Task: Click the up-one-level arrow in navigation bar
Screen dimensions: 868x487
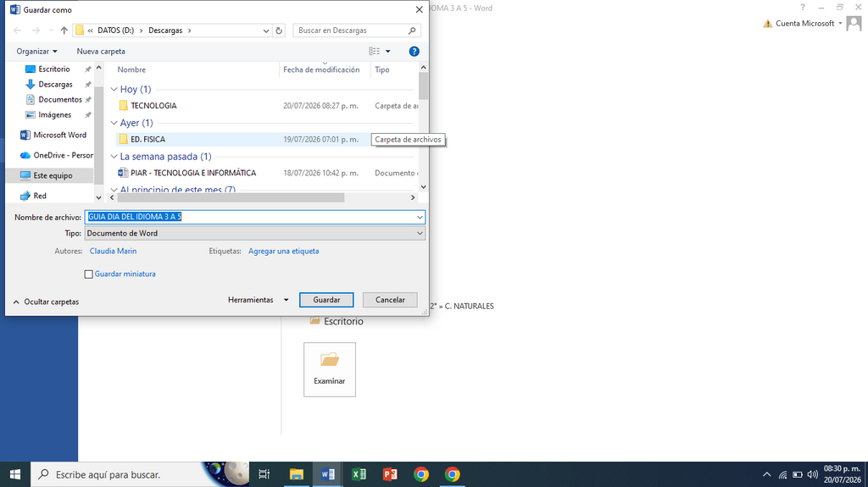Action: tap(64, 30)
